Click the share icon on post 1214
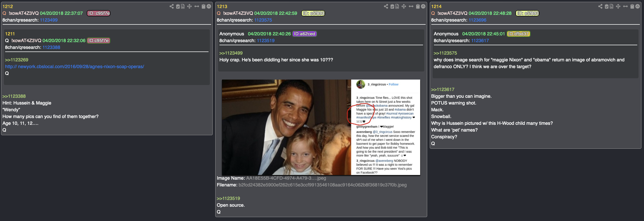The image size is (644, 221). (600, 6)
